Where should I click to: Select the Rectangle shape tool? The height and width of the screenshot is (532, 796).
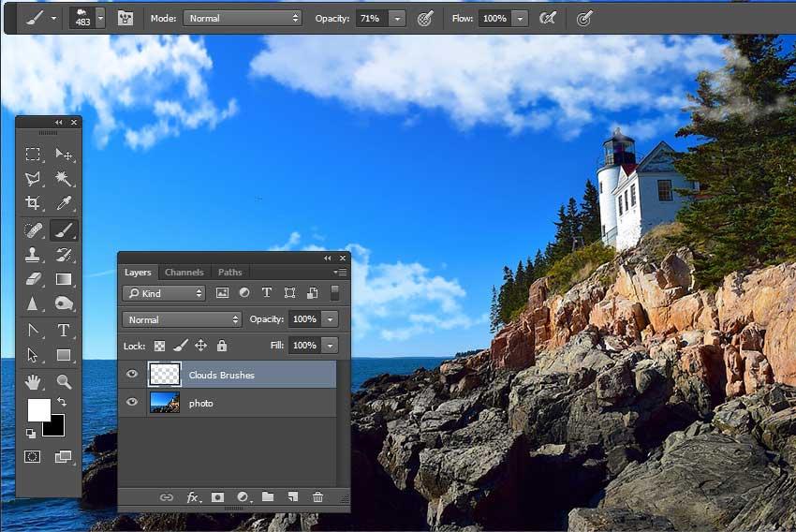point(64,355)
